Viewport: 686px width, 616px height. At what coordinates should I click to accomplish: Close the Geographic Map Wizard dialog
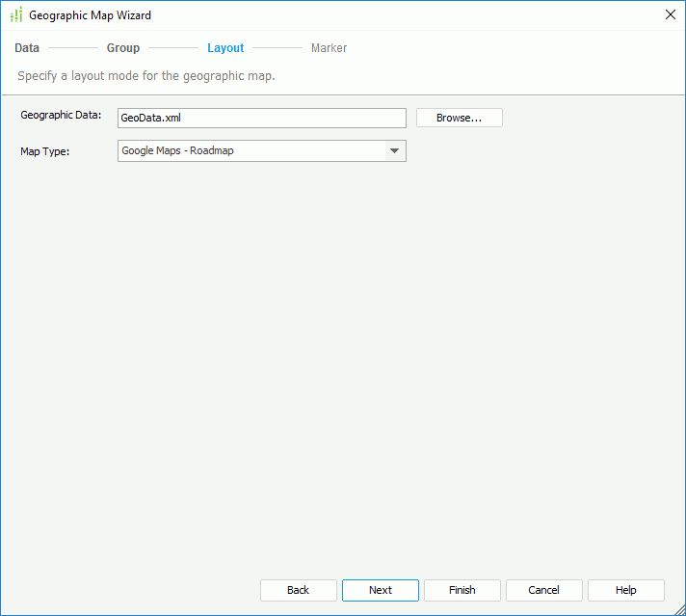click(670, 14)
